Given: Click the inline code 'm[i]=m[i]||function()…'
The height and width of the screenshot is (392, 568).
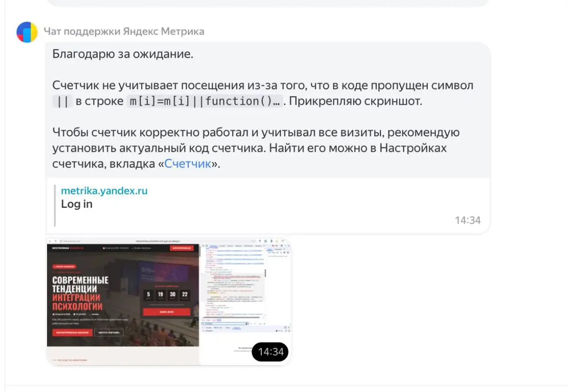Looking at the screenshot, I should [x=205, y=101].
